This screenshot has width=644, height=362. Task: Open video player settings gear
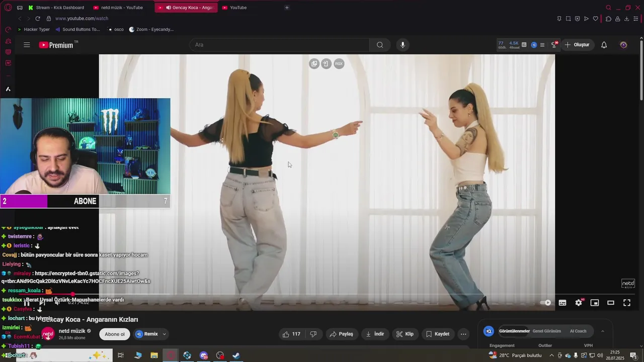tap(579, 303)
